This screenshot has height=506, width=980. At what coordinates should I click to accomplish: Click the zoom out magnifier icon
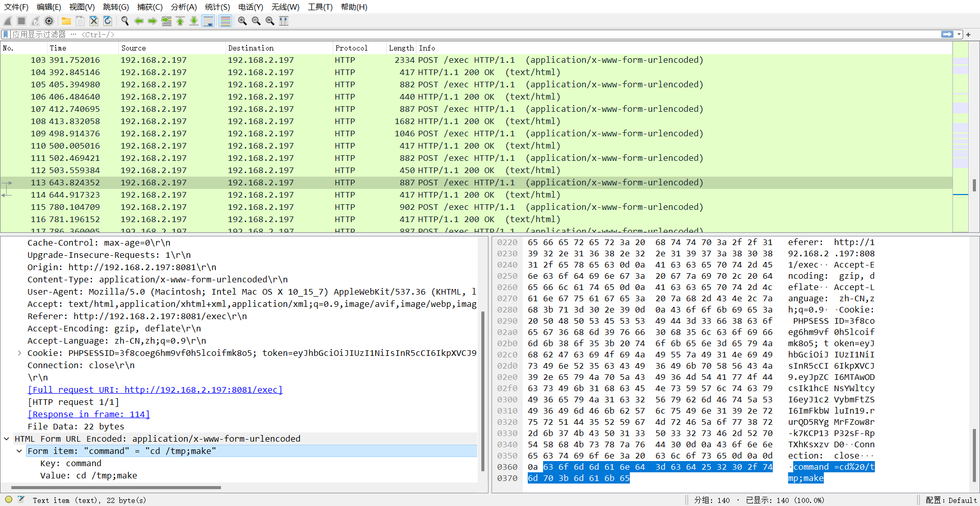click(x=256, y=21)
